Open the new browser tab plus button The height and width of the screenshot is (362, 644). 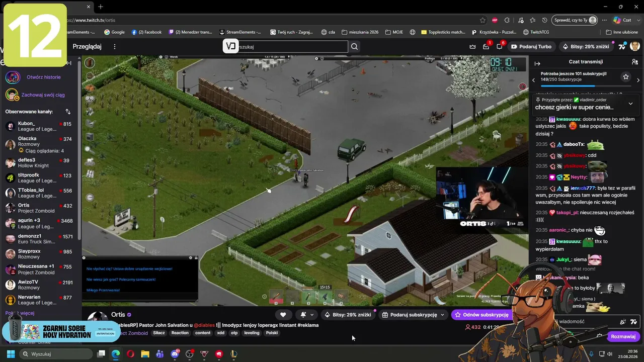click(101, 7)
